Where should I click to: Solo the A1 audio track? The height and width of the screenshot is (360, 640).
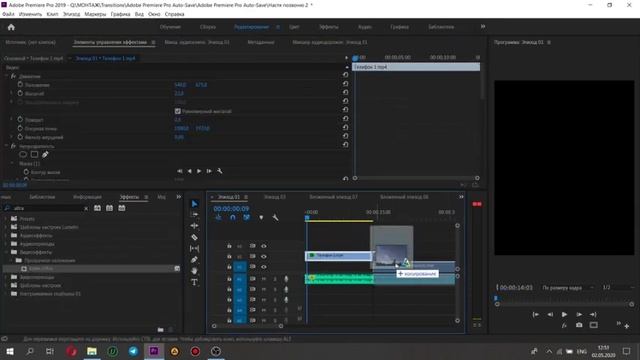coord(275,279)
